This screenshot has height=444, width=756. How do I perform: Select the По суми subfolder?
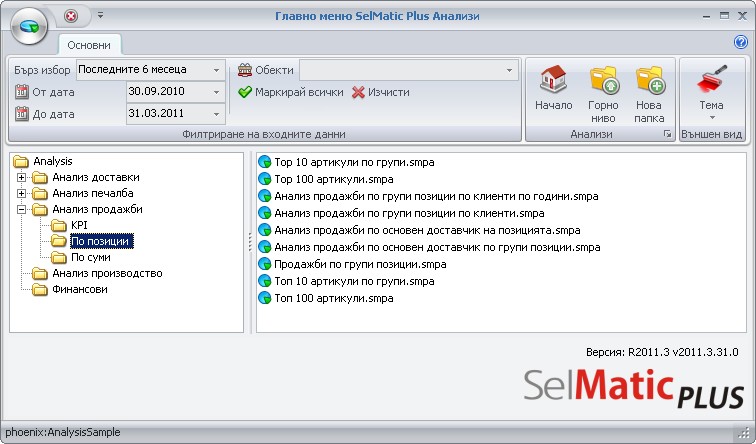91,257
